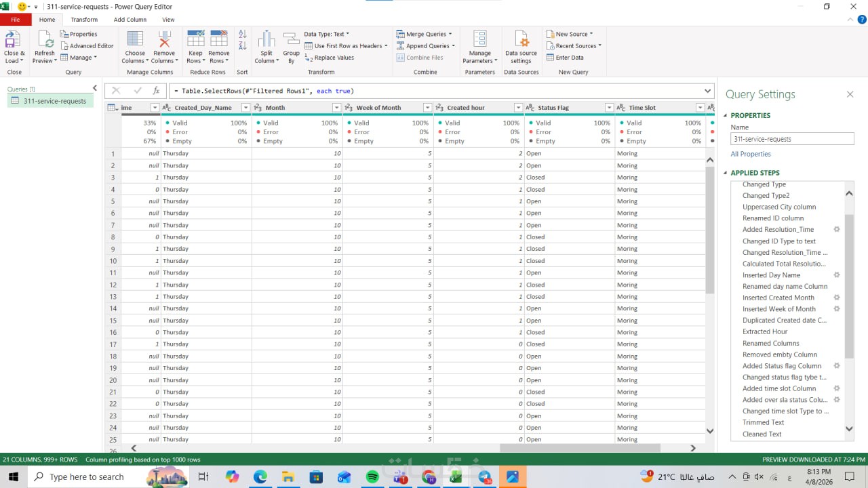The width and height of the screenshot is (868, 488).
Task: Open query Properties from the ribbon
Action: click(79, 34)
